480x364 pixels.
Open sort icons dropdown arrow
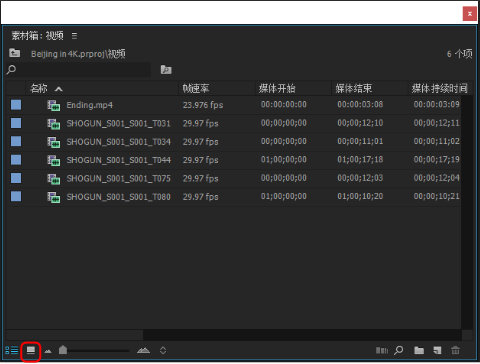click(x=163, y=350)
